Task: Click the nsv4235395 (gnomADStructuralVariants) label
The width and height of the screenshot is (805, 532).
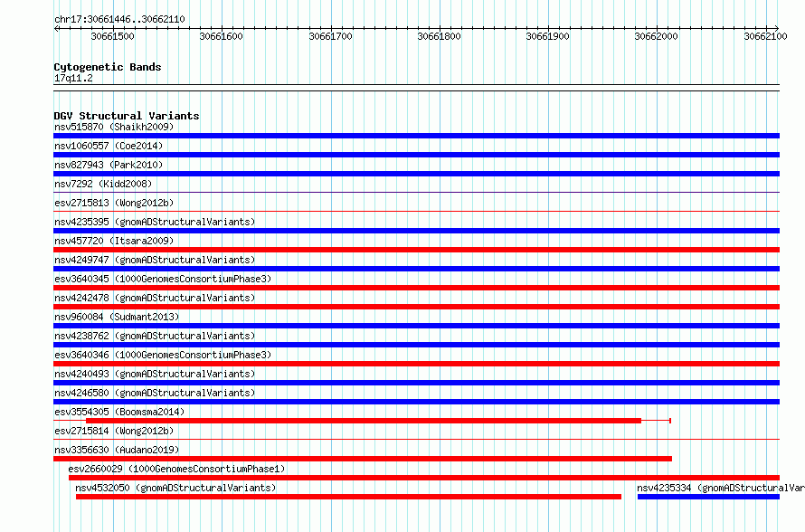Action: click(155, 222)
